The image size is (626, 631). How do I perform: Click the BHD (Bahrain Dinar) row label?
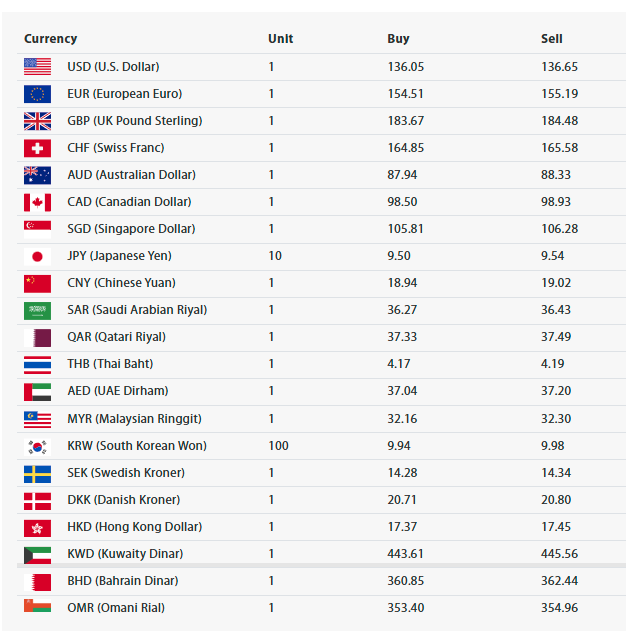point(123,581)
